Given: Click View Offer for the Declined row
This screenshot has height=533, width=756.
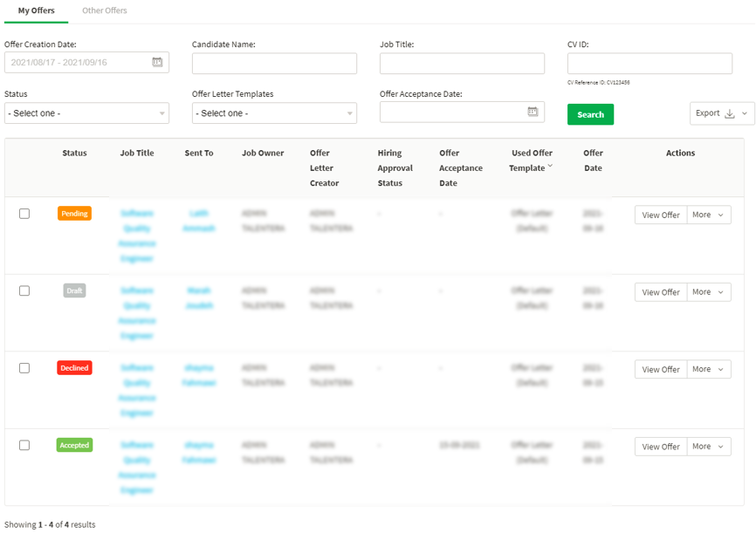Looking at the screenshot, I should (x=661, y=370).
